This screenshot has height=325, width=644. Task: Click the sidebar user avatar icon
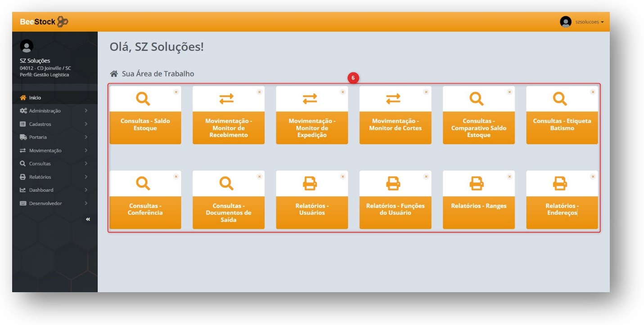(x=27, y=46)
